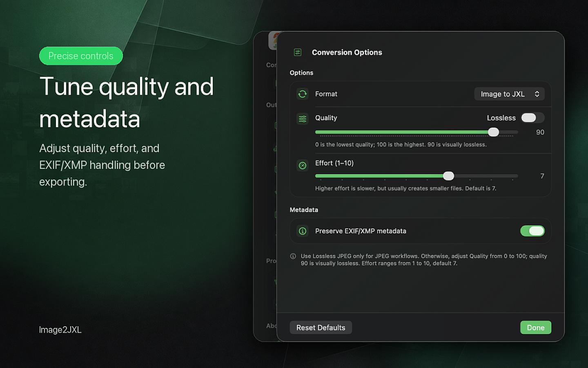Click the Conversion Options header icon

click(x=298, y=52)
